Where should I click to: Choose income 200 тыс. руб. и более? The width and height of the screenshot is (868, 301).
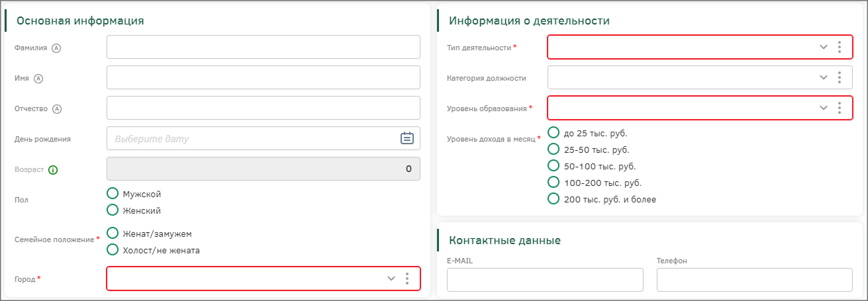554,198
